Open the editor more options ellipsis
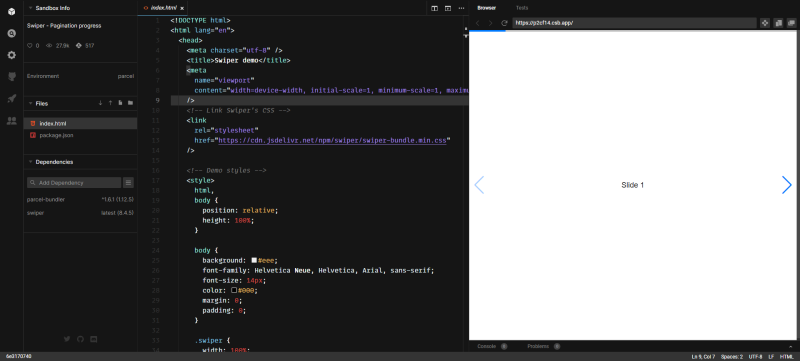Screen dimensions: 800x361 [x=461, y=8]
